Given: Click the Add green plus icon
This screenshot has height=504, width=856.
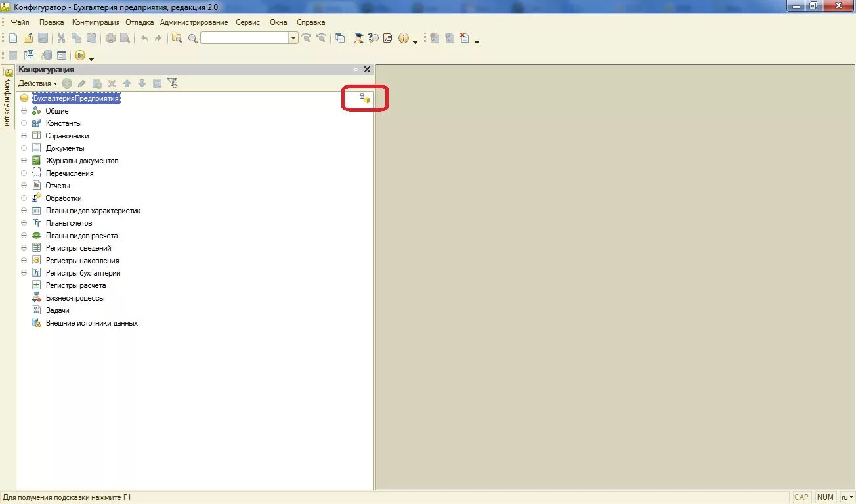Looking at the screenshot, I should (x=67, y=83).
